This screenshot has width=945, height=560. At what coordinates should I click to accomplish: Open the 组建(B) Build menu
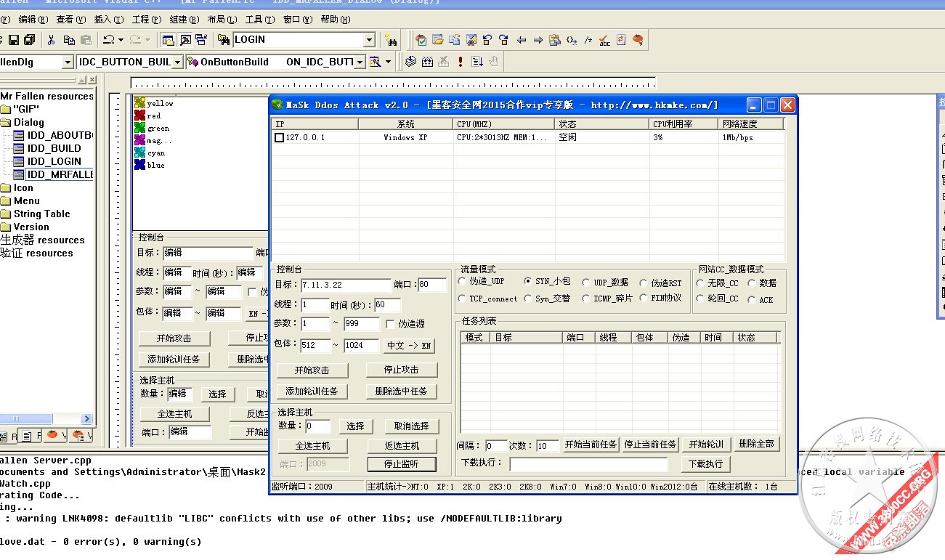(184, 20)
